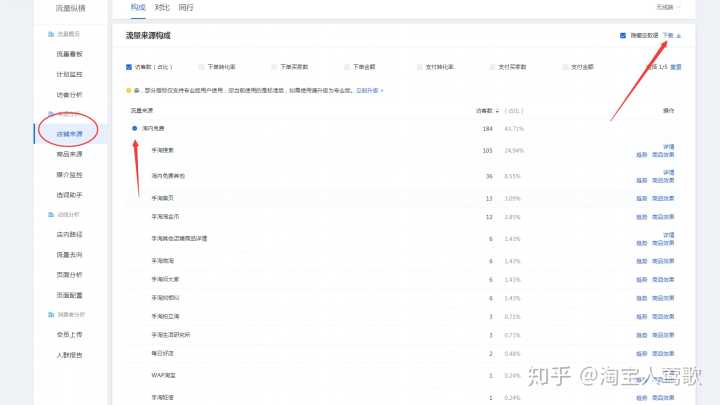This screenshot has width=720, height=405.
Task: Click the 184 visitor count value
Action: coord(488,129)
